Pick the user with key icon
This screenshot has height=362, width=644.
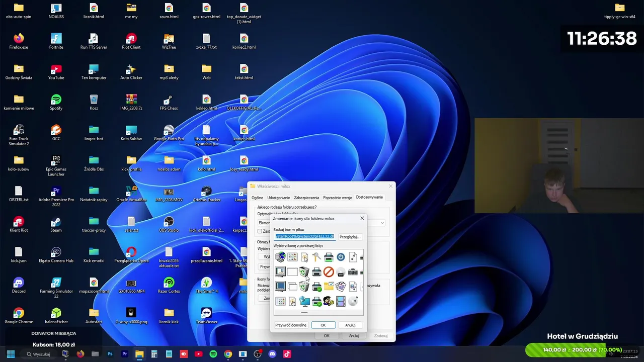329,301
